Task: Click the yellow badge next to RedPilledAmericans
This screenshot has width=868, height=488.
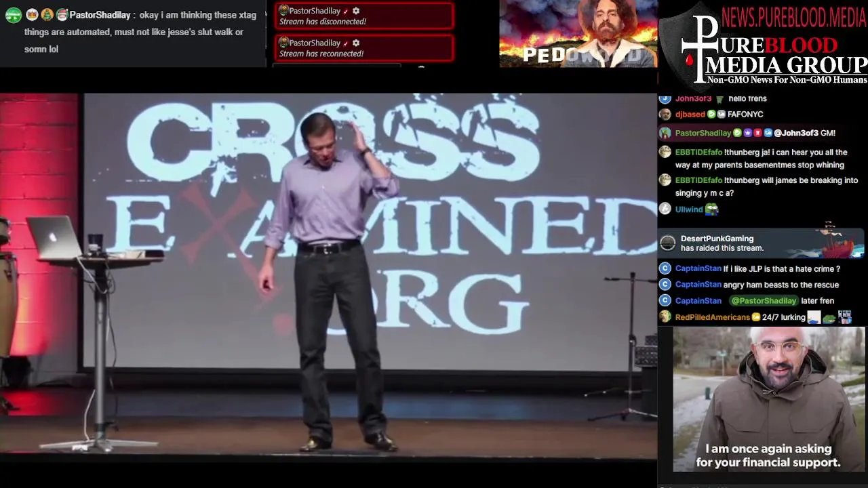Action: tap(756, 317)
